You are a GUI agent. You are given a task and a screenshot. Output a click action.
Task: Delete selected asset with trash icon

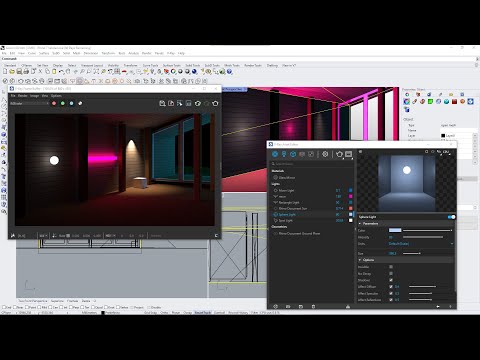(x=313, y=306)
